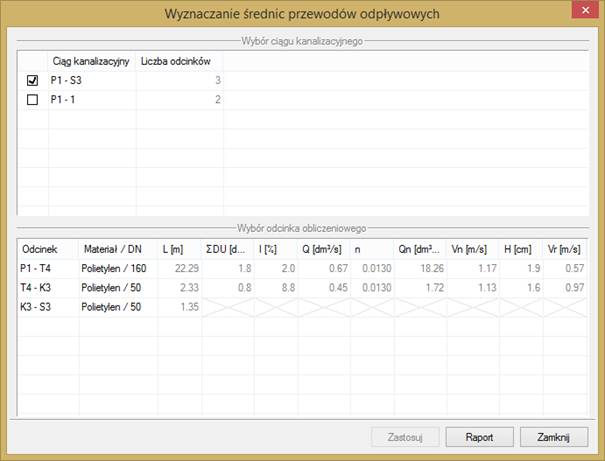
Task: Click the Vn value 1.13
Action: pos(473,288)
